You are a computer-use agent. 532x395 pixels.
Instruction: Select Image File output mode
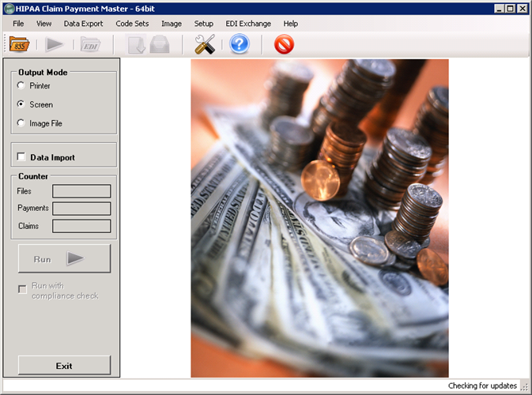[x=21, y=123]
